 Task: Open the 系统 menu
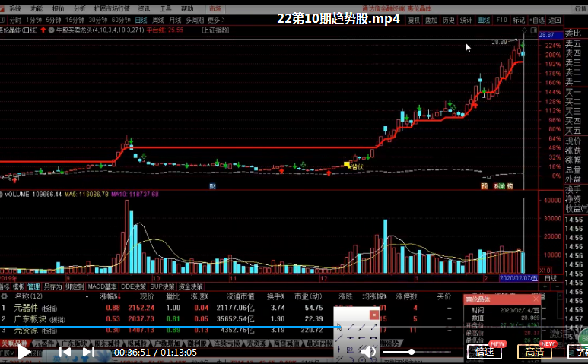tap(15, 8)
